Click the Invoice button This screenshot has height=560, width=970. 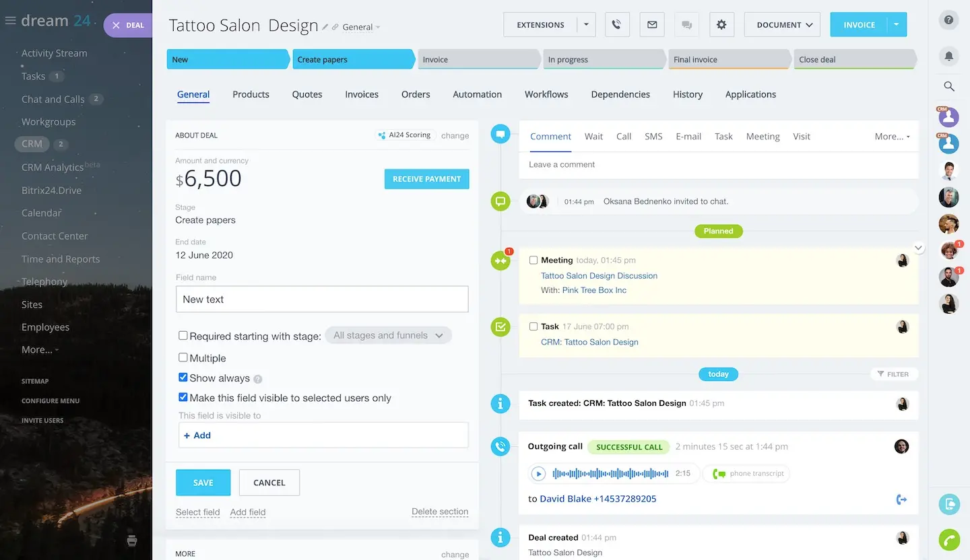859,25
